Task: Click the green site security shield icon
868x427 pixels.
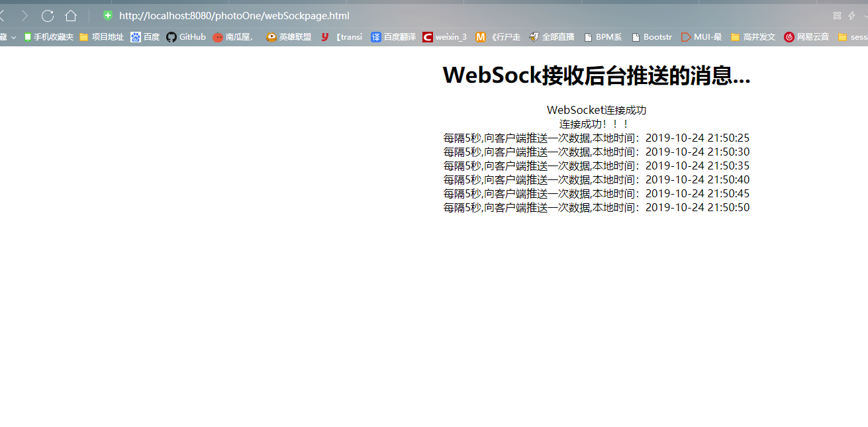Action: [x=108, y=15]
